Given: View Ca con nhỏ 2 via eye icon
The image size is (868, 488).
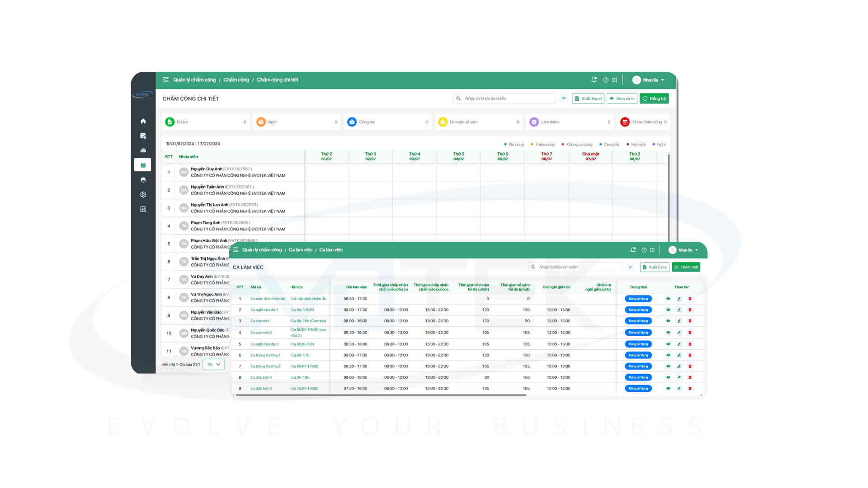Looking at the screenshot, I should (668, 333).
